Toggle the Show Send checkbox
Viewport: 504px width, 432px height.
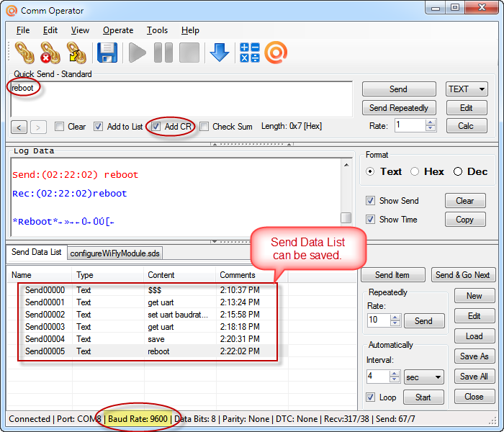370,201
